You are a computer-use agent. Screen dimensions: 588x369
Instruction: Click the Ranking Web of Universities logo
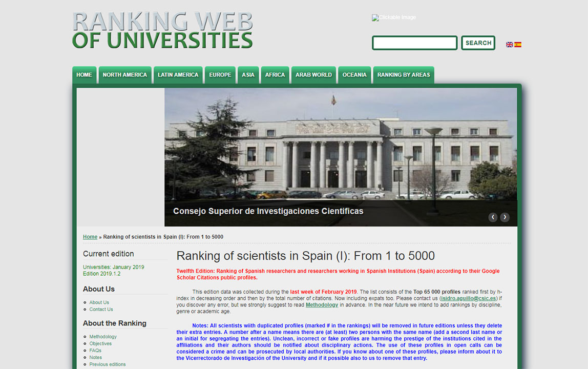(x=162, y=30)
